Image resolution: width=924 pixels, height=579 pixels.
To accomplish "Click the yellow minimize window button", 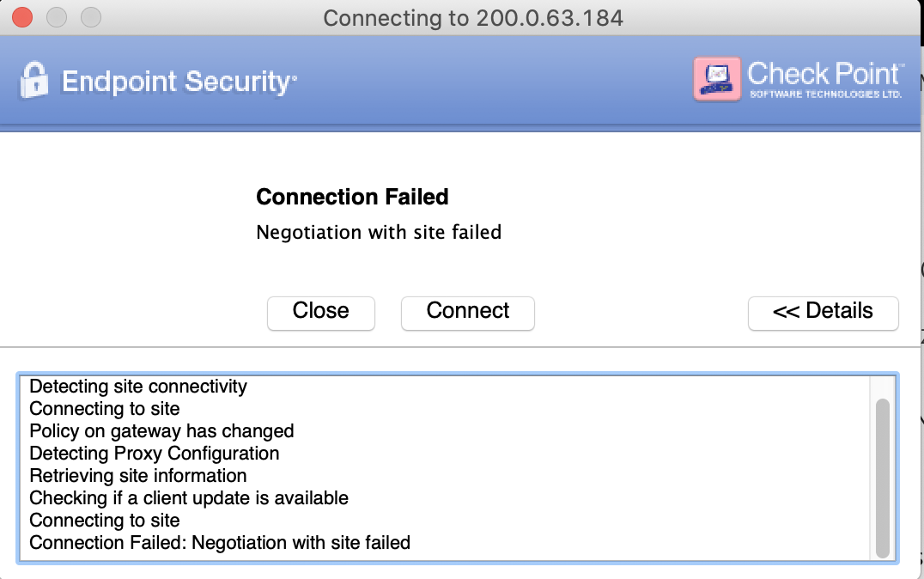I will click(56, 15).
